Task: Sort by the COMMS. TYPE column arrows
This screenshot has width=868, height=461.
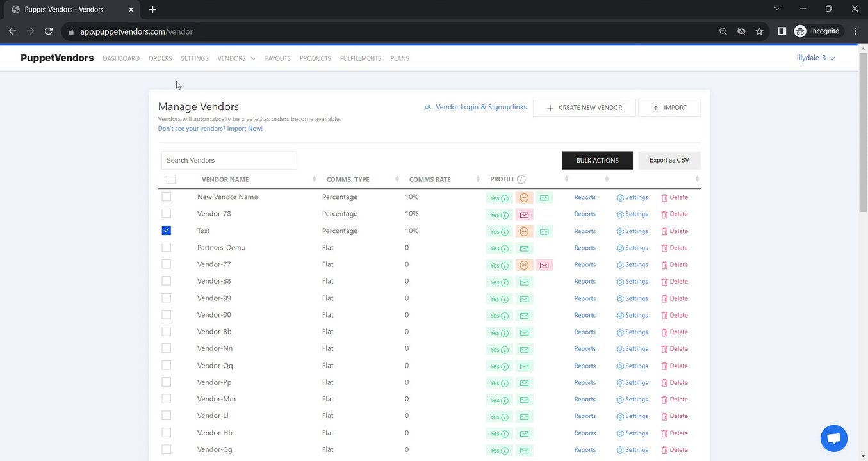Action: pos(397,179)
